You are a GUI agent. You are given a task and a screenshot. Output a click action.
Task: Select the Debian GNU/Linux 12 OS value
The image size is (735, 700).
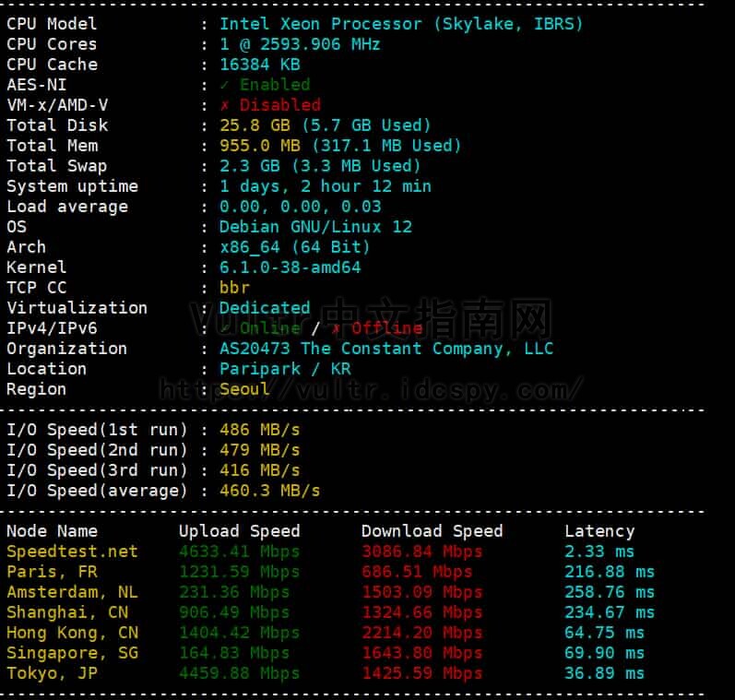(x=315, y=227)
